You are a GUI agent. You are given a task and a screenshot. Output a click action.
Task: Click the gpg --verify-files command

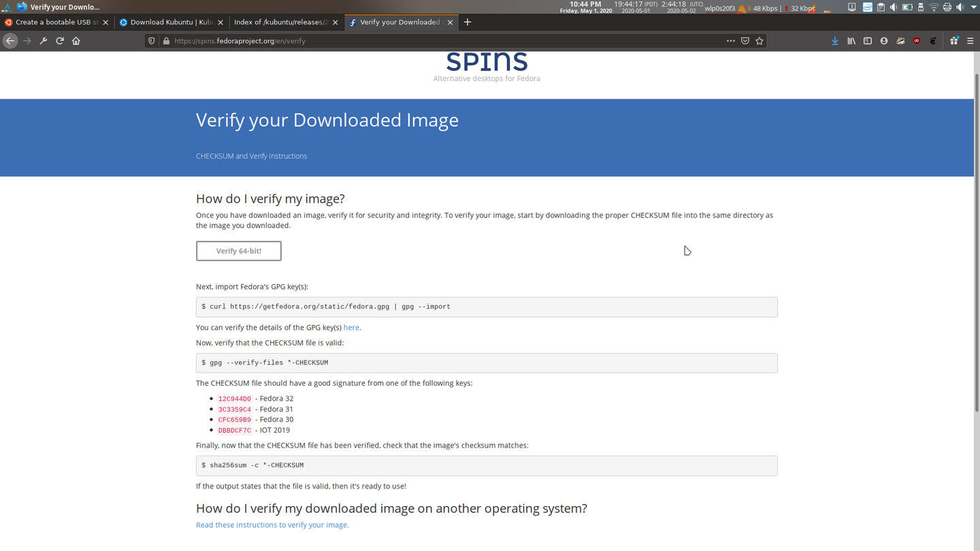point(265,363)
